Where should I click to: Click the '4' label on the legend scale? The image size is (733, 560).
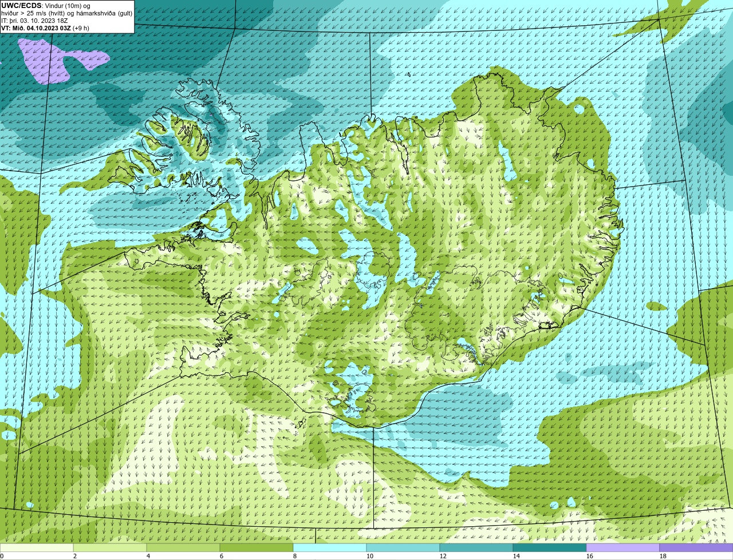148,556
